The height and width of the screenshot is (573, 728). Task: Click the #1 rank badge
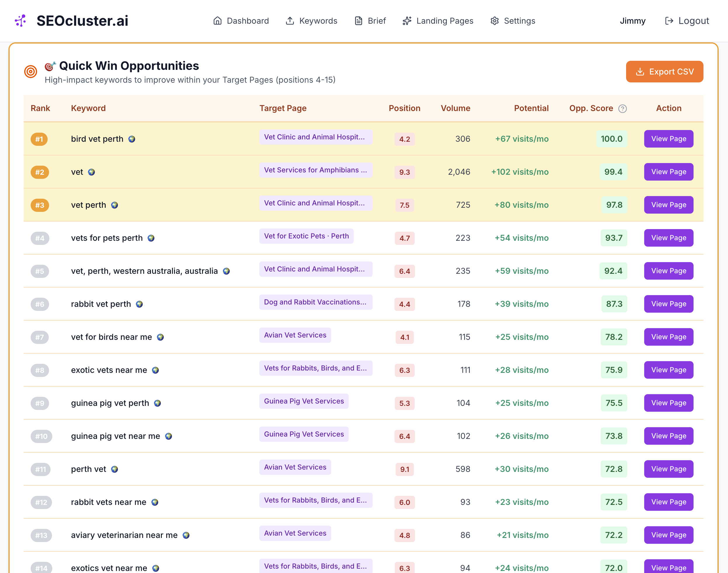39,139
